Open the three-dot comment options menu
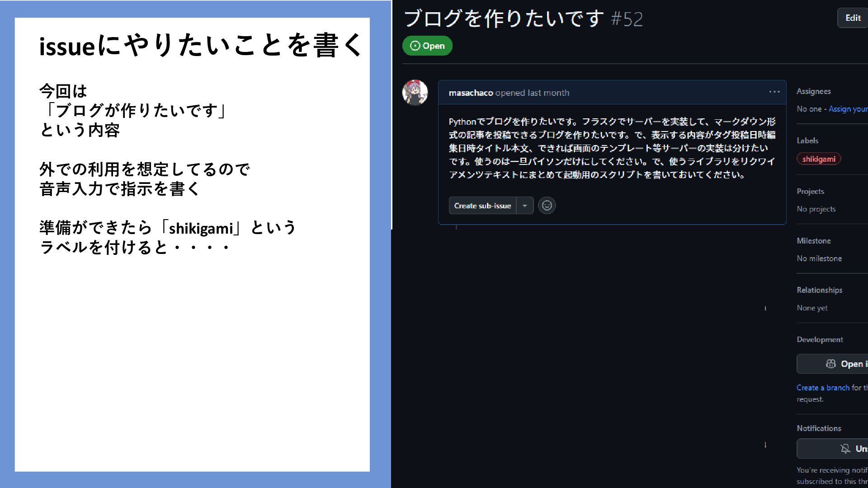 [774, 92]
